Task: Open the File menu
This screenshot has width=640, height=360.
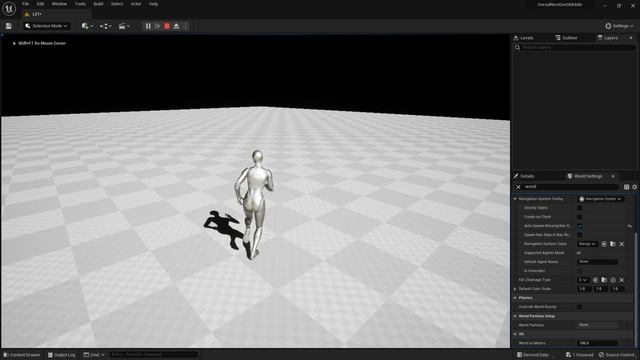Action: [x=25, y=4]
